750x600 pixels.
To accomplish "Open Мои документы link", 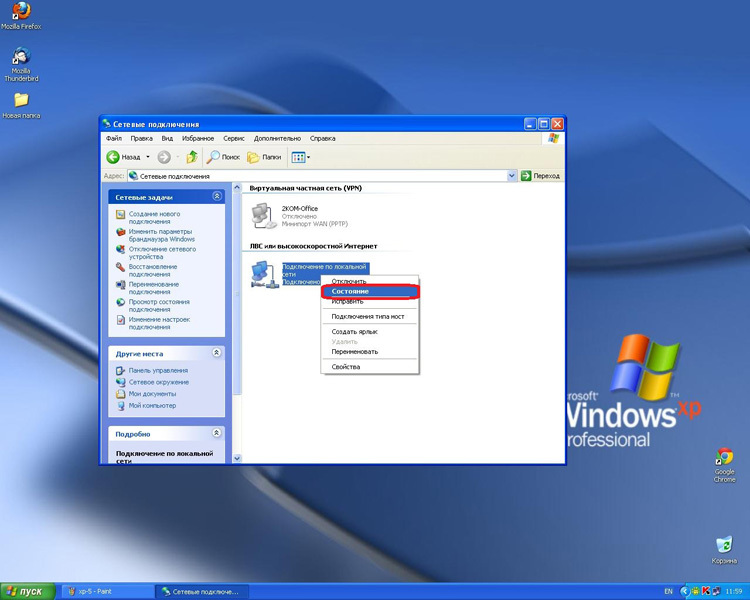I will [152, 394].
